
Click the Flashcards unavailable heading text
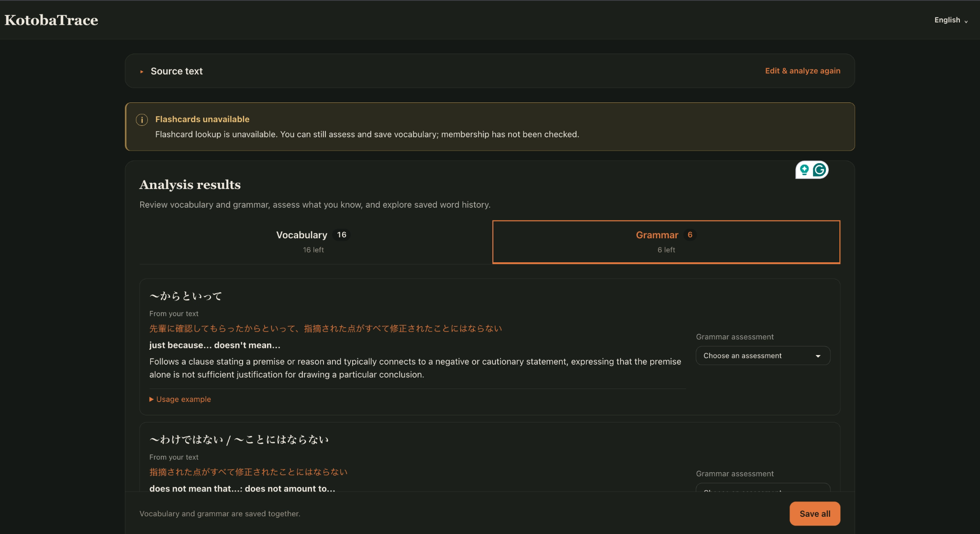[x=202, y=119]
